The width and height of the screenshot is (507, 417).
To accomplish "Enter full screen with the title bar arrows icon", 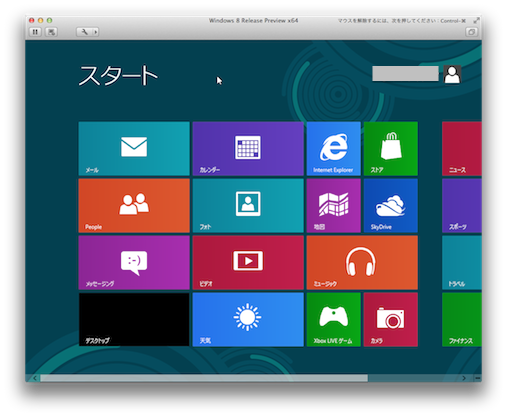I will [x=476, y=21].
